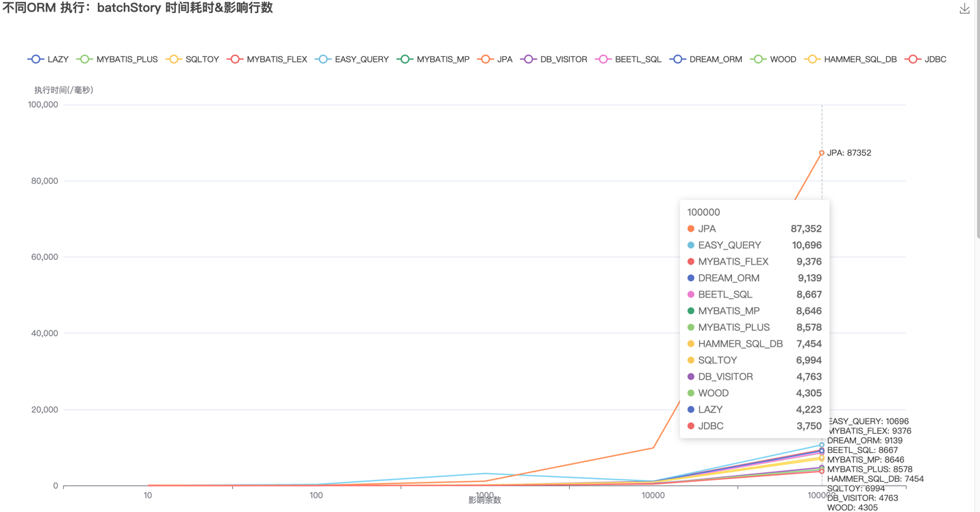Click the EASY_QUERY data point at 100000
980x512 pixels.
(822, 445)
